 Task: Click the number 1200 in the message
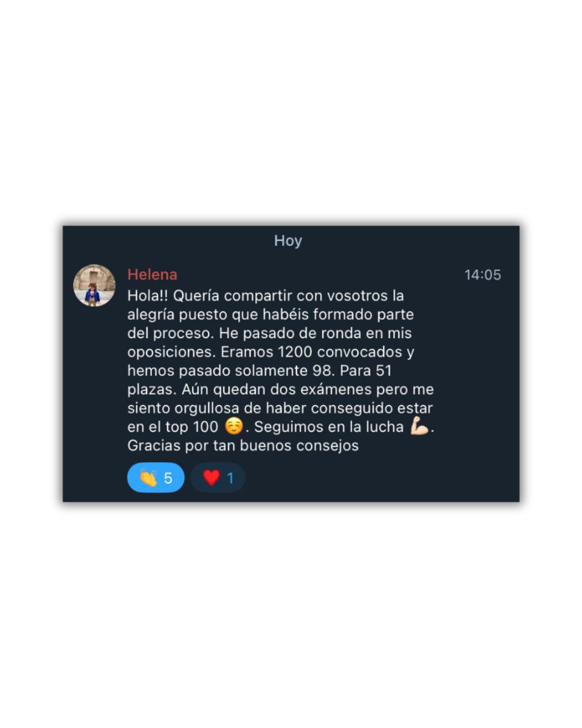click(x=295, y=352)
